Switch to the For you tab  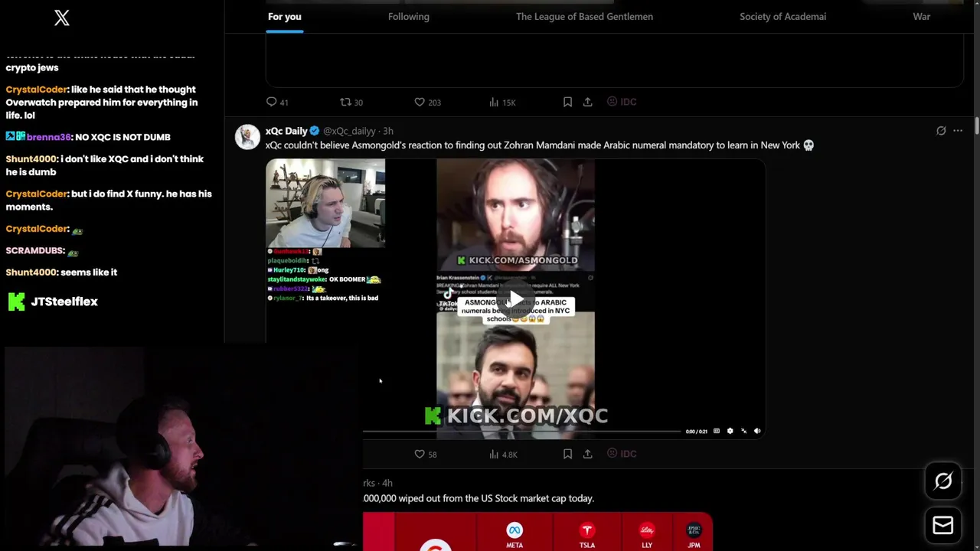click(x=285, y=16)
